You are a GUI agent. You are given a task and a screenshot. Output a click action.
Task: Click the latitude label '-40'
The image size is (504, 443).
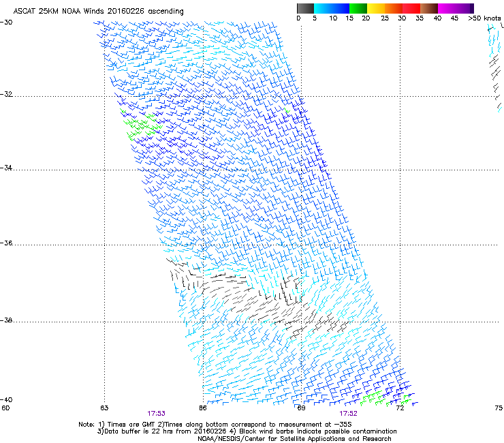[6, 399]
